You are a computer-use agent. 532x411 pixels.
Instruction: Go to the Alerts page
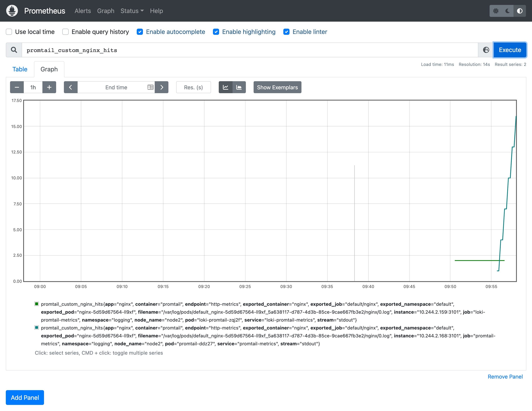[x=83, y=11]
